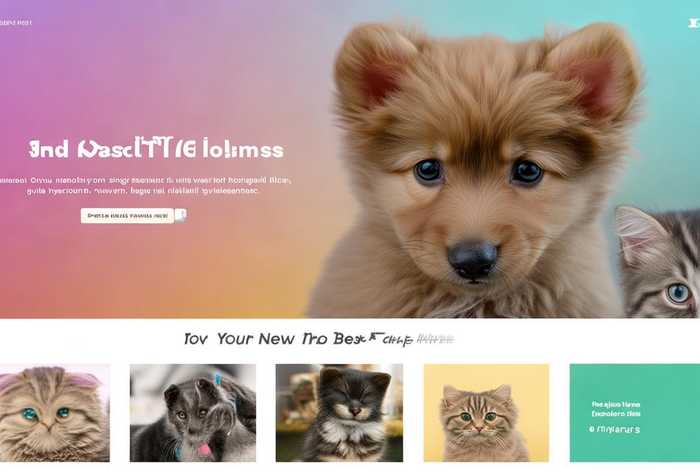This screenshot has width=700, height=470.
Task: Click the small icon attached to the hero button
Action: coord(180,216)
